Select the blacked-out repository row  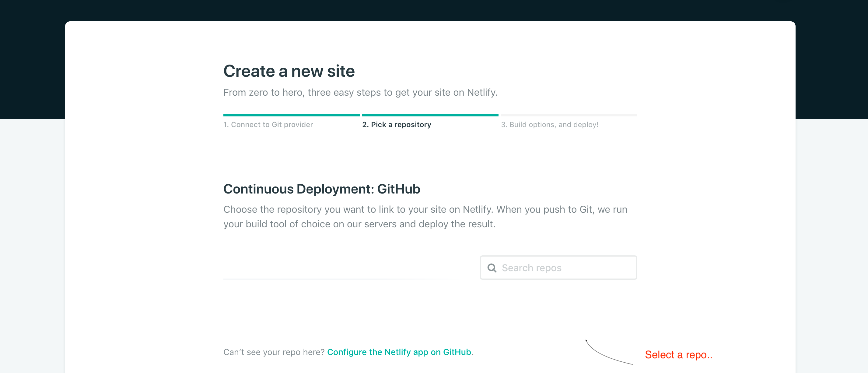pos(433,307)
